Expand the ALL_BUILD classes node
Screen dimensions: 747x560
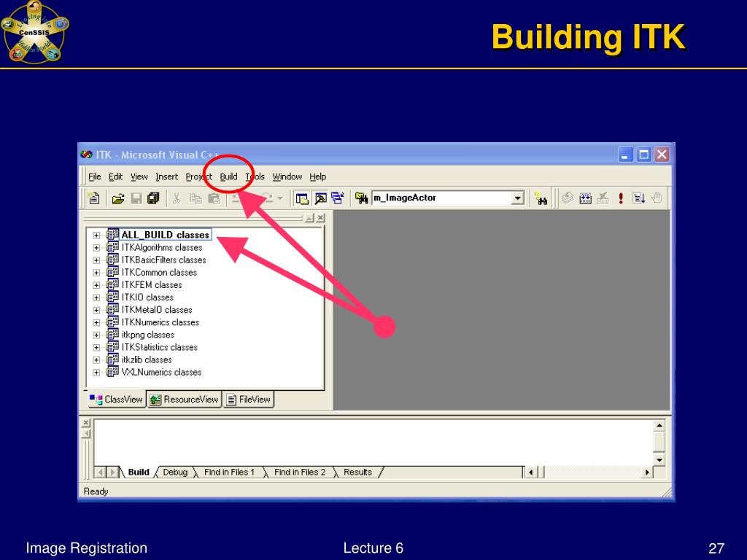click(x=96, y=236)
